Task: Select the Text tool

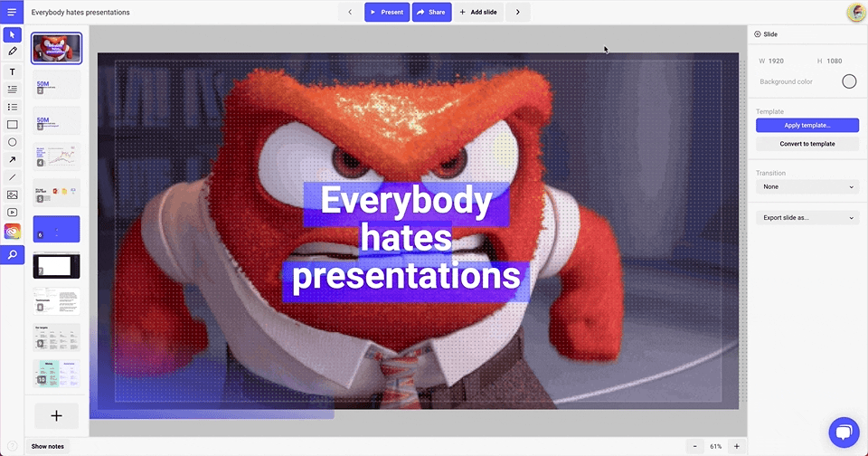Action: 12,72
